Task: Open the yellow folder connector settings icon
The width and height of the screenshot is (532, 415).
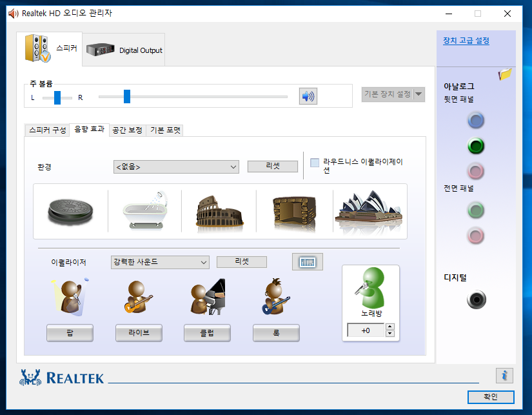Action: point(504,75)
